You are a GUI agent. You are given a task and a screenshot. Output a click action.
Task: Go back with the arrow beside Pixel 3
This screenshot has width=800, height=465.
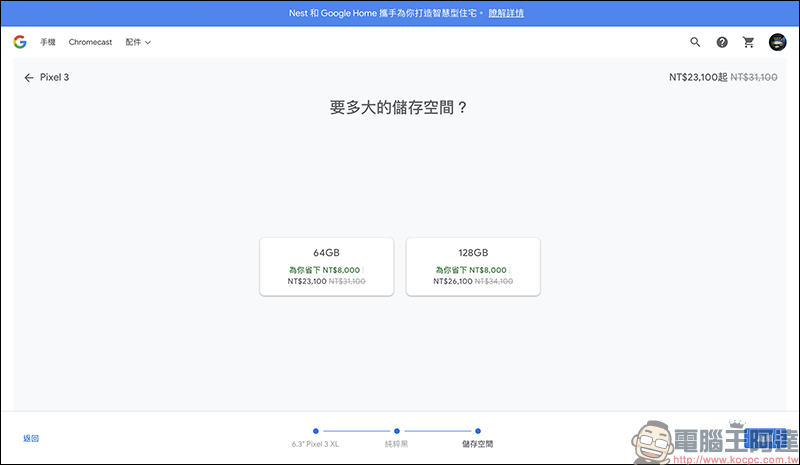pyautogui.click(x=29, y=78)
